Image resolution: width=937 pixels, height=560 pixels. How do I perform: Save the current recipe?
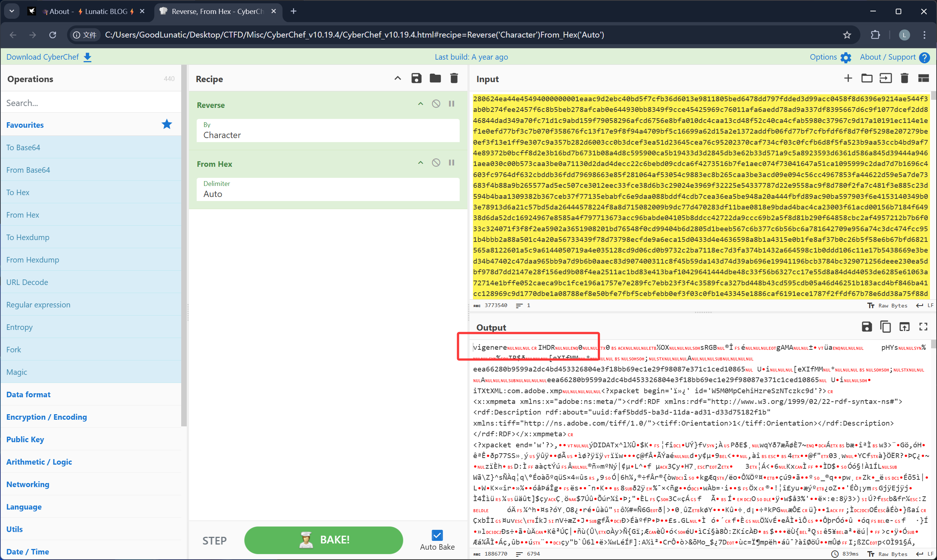(416, 78)
